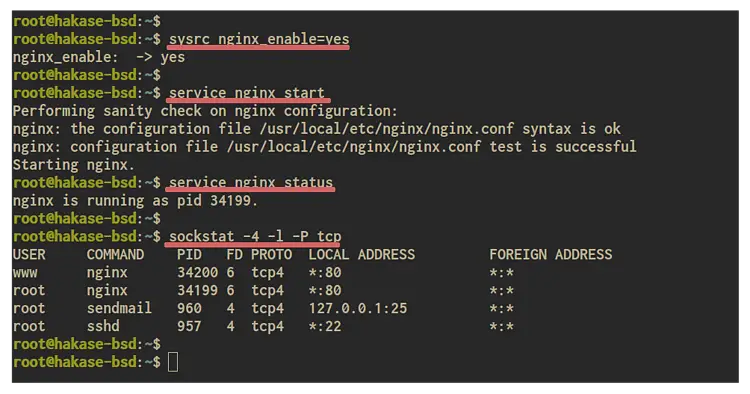
Task: Click the underlined sysrc nginx_enable=yes command
Action: click(259, 39)
